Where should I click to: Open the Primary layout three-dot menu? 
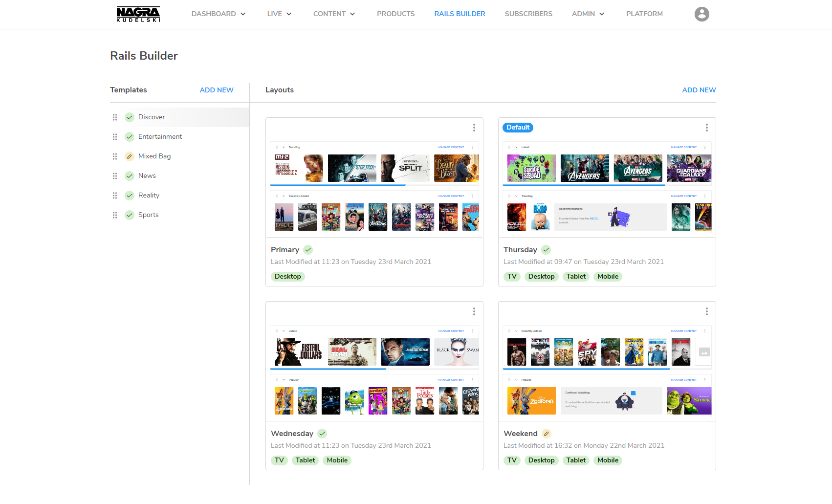click(x=474, y=128)
